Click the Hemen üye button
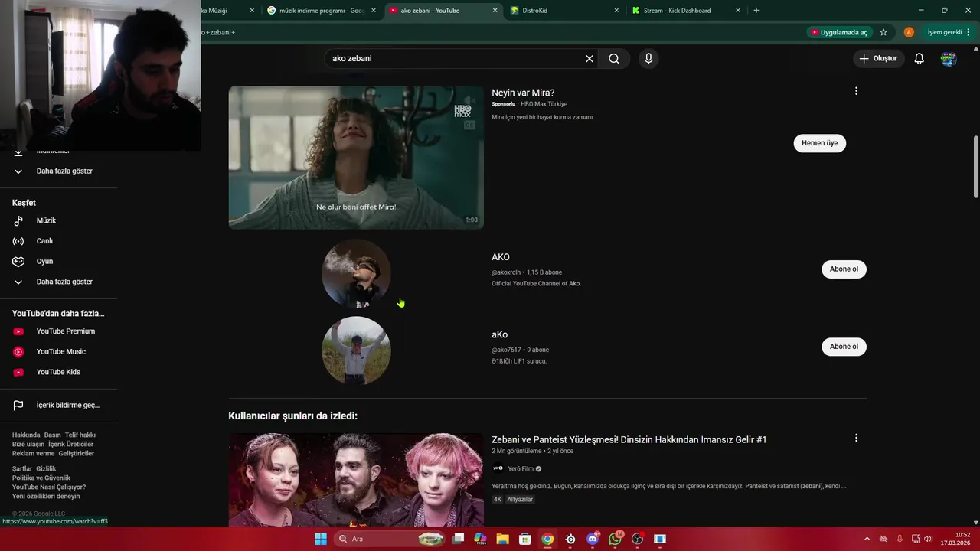 point(820,143)
